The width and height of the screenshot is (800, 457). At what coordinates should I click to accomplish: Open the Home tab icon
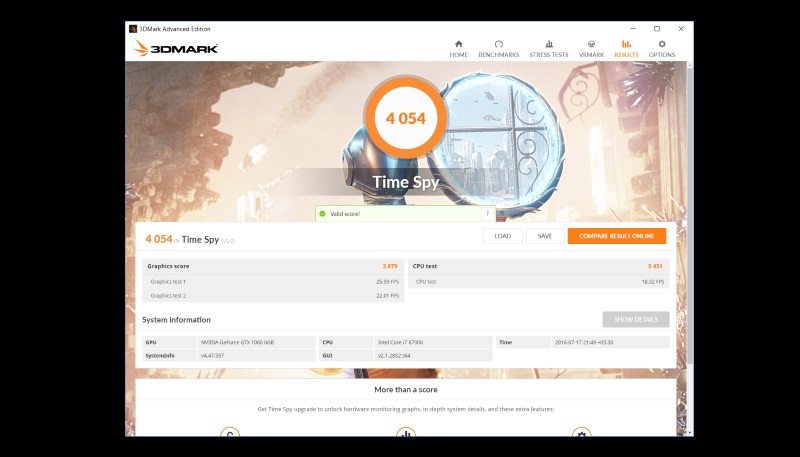pos(458,44)
